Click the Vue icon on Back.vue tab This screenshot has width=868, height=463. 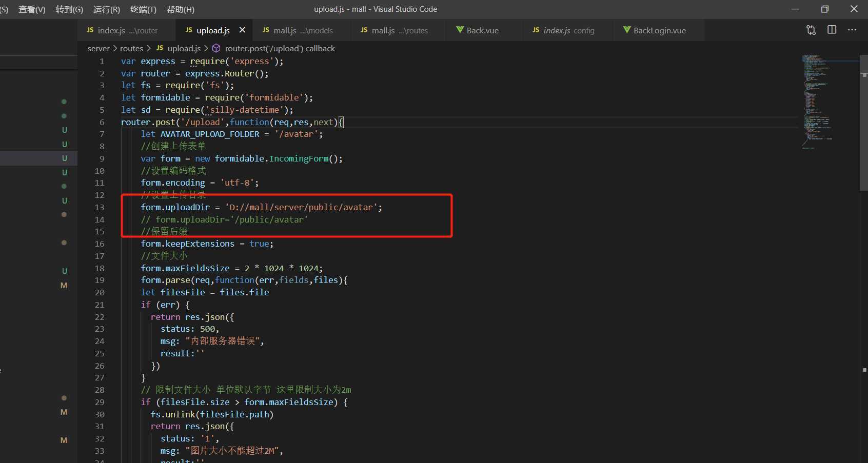point(460,30)
